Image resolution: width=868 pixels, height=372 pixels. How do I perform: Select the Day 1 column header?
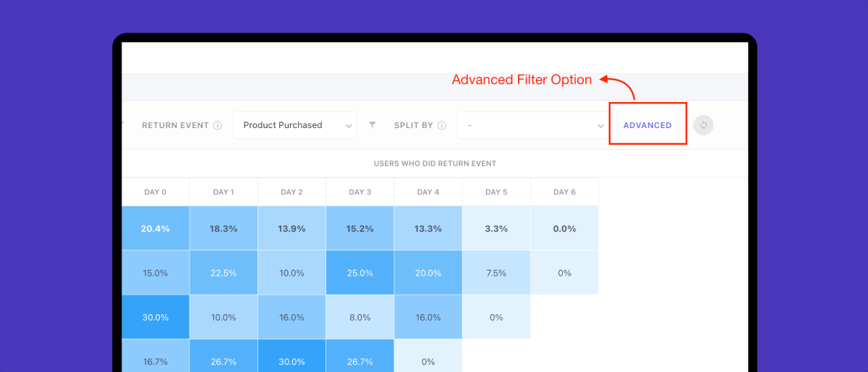click(x=224, y=192)
